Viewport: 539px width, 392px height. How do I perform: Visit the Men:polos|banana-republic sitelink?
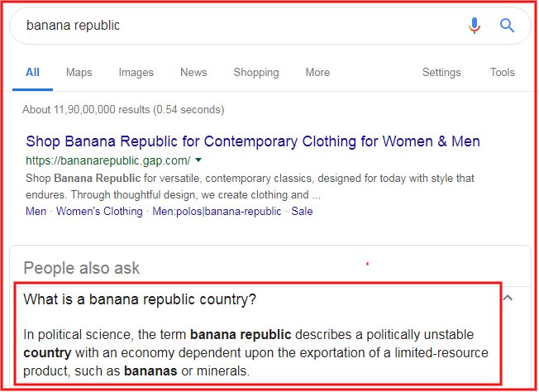pos(217,211)
